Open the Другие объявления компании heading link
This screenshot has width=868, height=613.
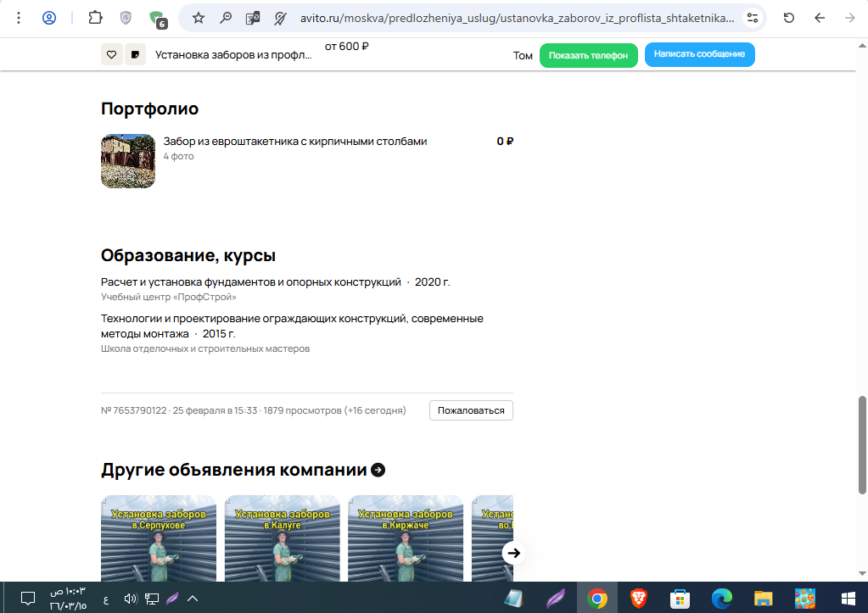pos(233,470)
